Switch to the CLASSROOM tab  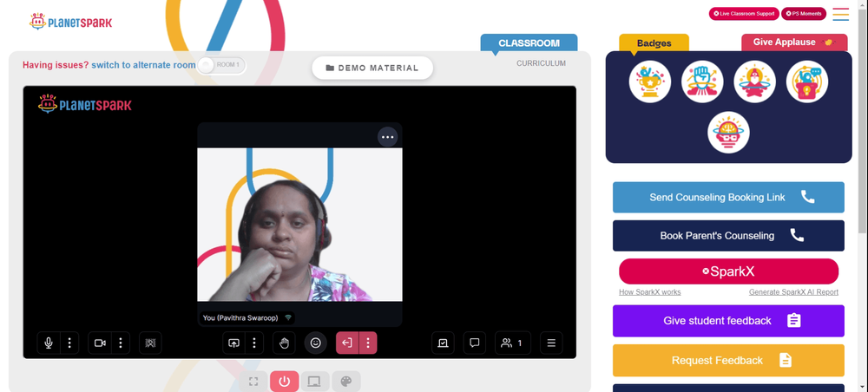[529, 43]
